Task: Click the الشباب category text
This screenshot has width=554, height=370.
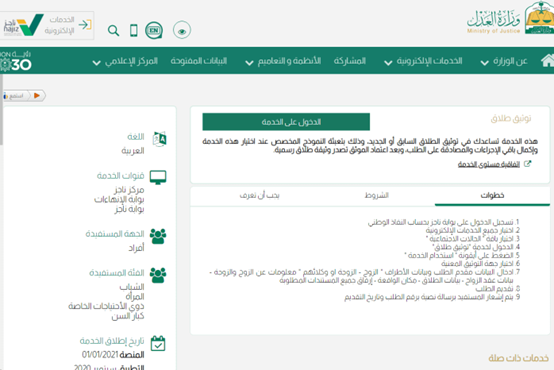Action: 132,287
